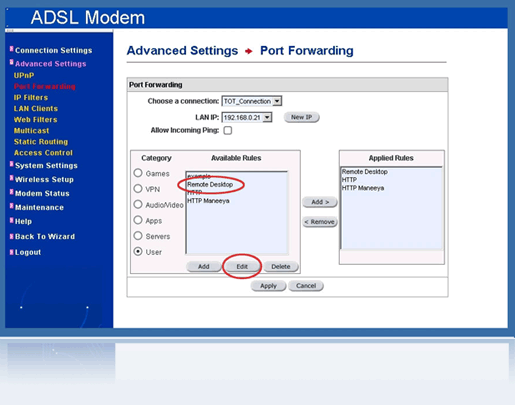Open Multicast settings page
The width and height of the screenshot is (515, 405).
pyautogui.click(x=31, y=130)
